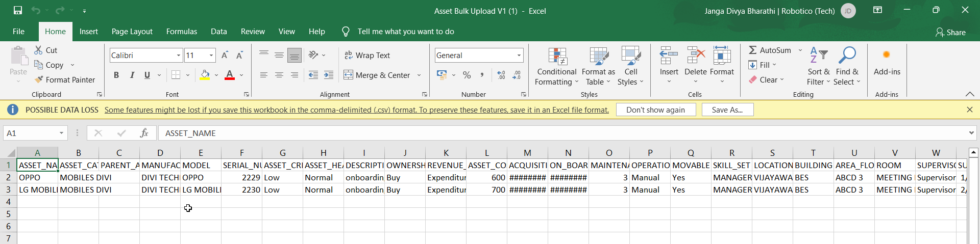This screenshot has width=980, height=244.
Task: Open the font size dropdown
Action: [x=211, y=55]
